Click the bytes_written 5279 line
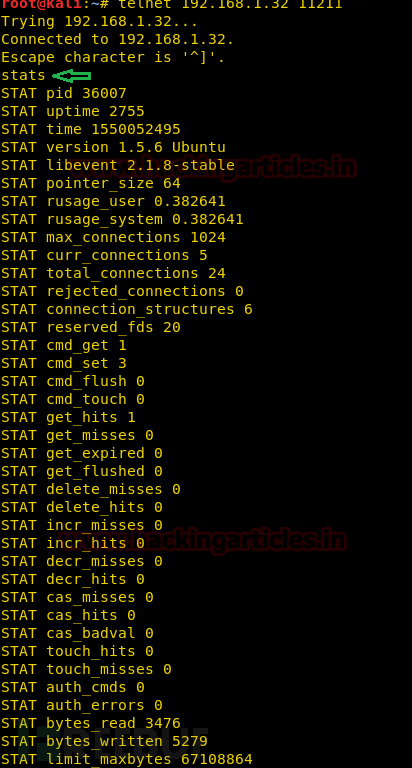Screen dimensions: 412x768 coord(104,741)
